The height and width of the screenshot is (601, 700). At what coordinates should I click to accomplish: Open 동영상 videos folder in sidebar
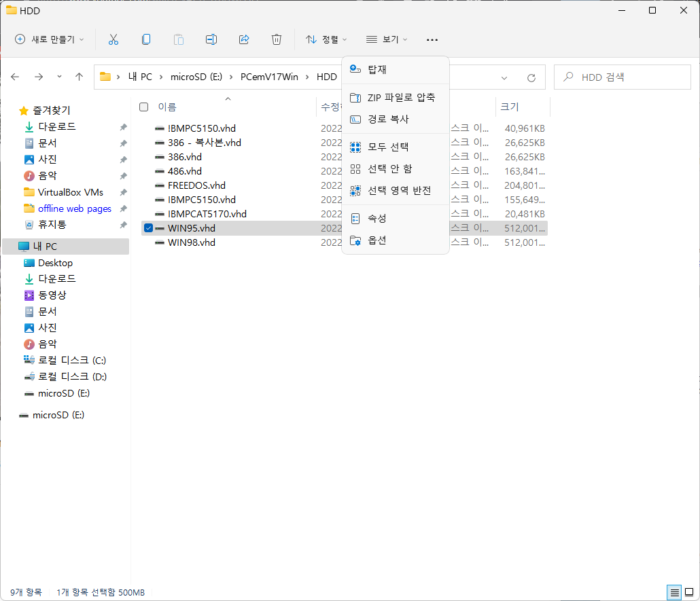coord(52,295)
